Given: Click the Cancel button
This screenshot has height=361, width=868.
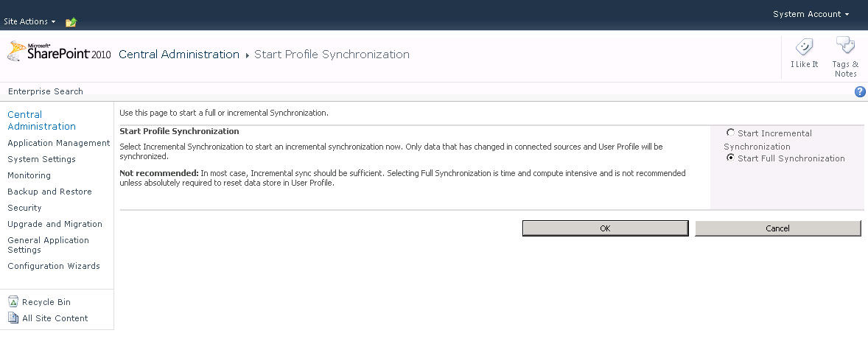Looking at the screenshot, I should click(x=778, y=228).
